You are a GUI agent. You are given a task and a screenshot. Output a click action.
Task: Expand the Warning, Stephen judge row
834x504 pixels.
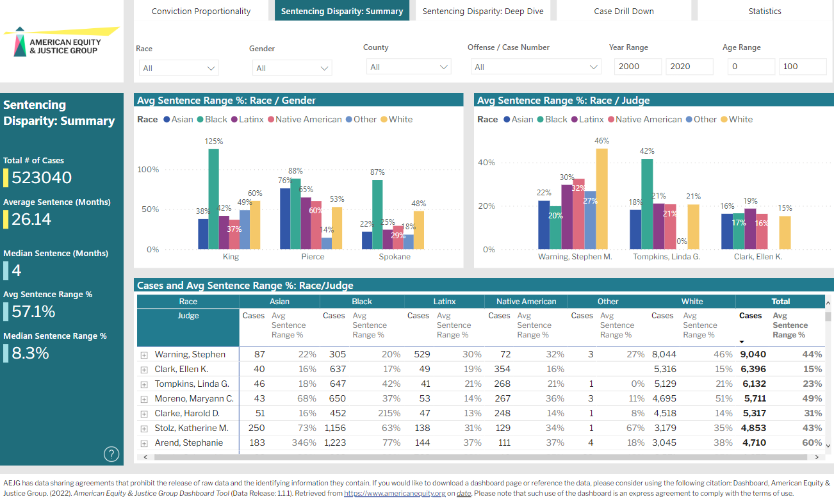click(x=144, y=355)
